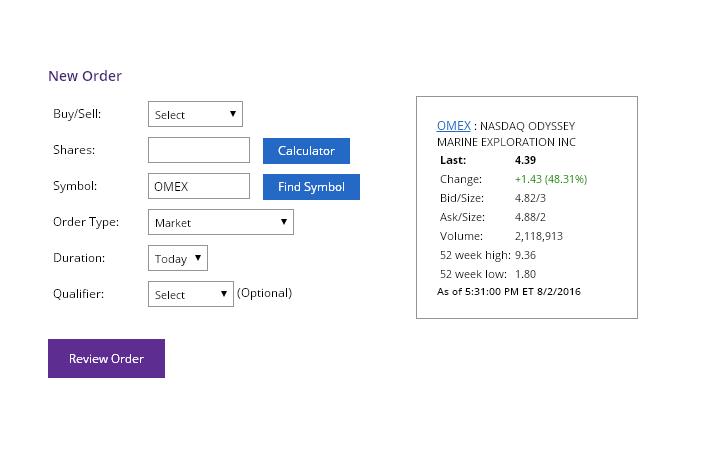Select the Last price value 4.39
Image resolution: width=720 pixels, height=450 pixels.
tap(525, 160)
